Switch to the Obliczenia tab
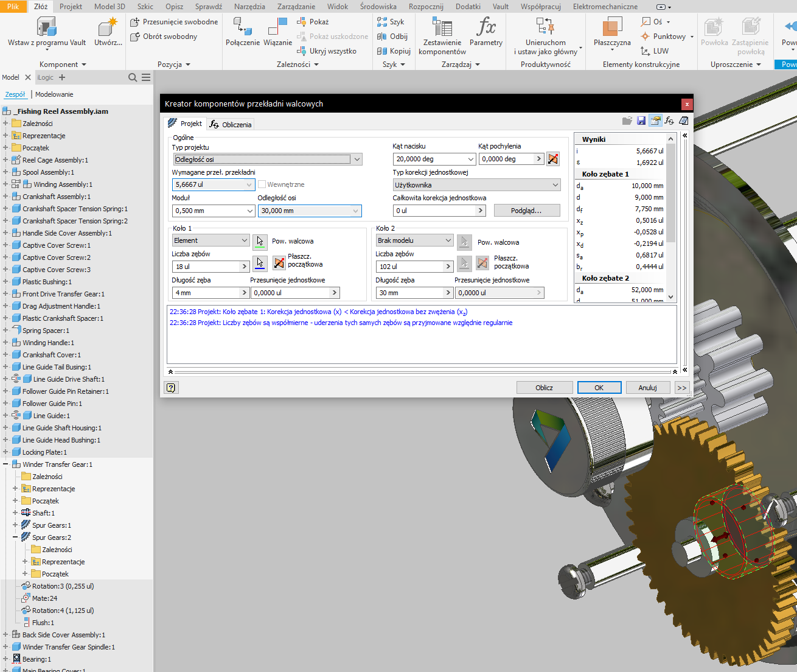The height and width of the screenshot is (672, 797). point(231,124)
